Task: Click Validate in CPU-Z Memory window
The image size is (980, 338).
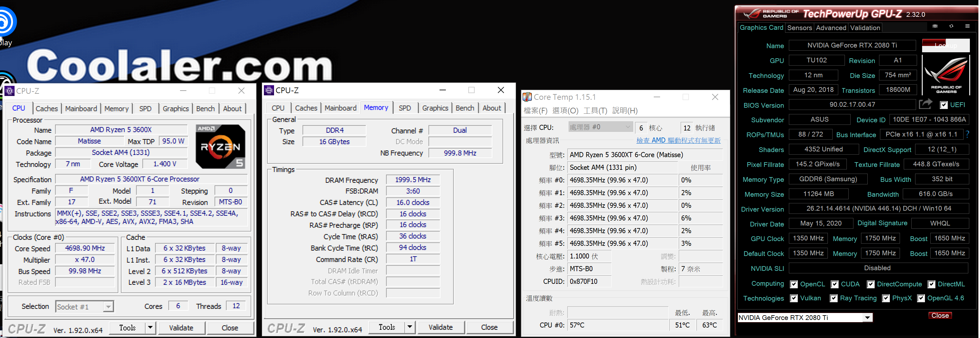Action: [440, 327]
